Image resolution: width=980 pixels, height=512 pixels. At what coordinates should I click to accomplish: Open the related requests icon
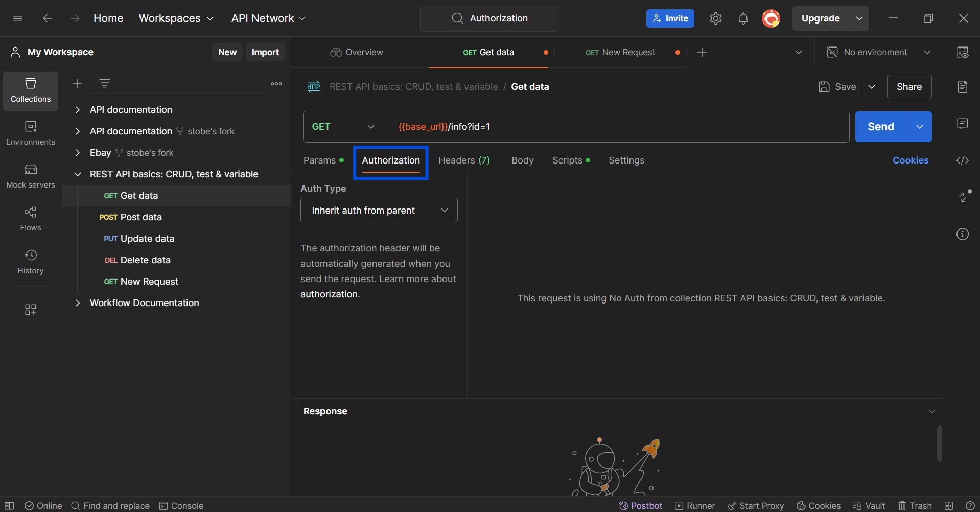[964, 196]
